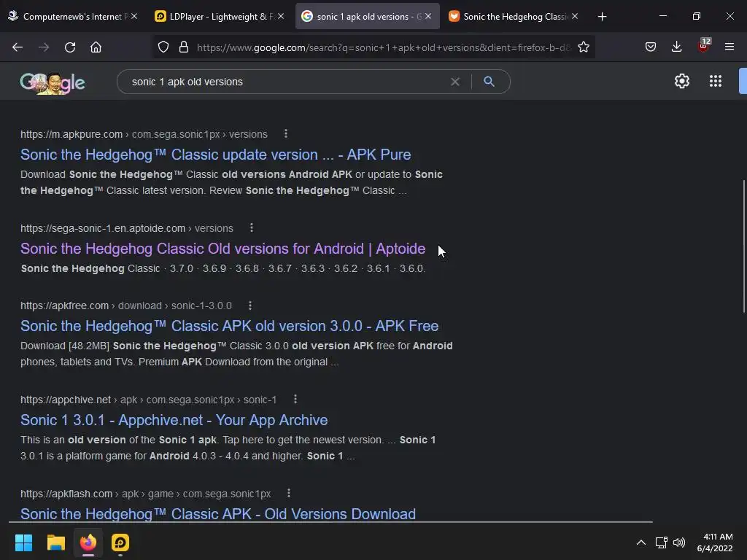747x560 pixels.
Task: Save page to Pocket
Action: tap(650, 47)
